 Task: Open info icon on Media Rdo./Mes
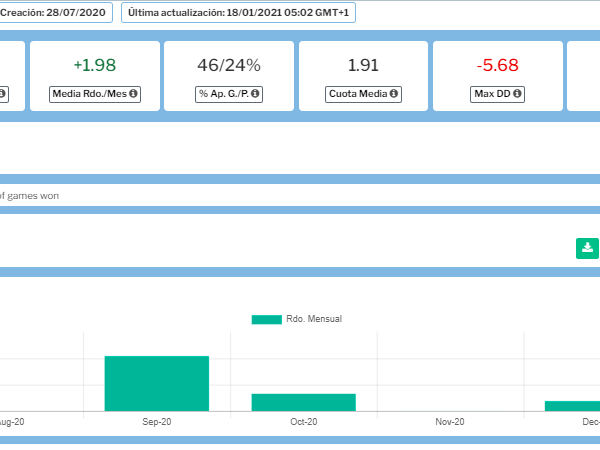(133, 94)
